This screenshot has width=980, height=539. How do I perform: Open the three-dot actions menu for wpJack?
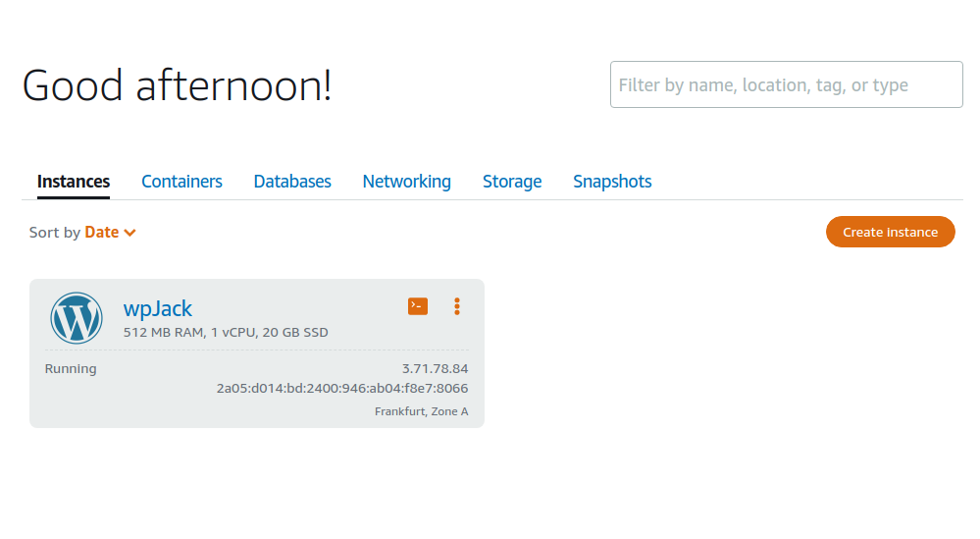pyautogui.click(x=457, y=306)
